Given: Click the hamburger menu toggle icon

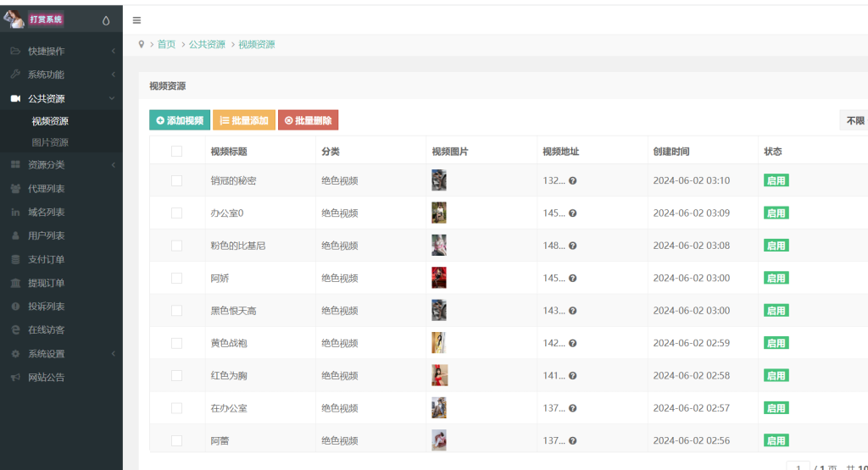Looking at the screenshot, I should coord(137,20).
